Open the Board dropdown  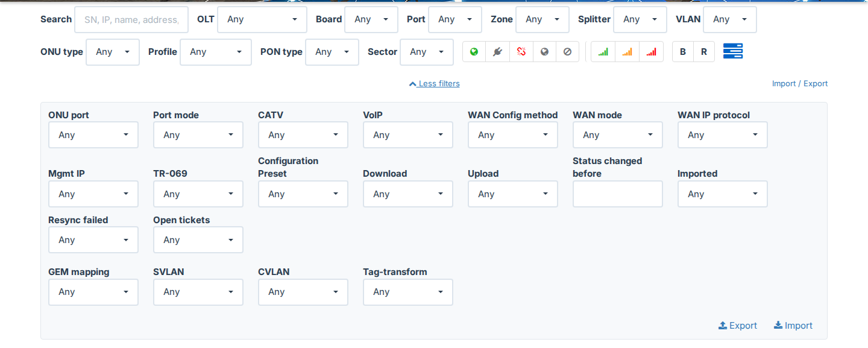point(371,19)
